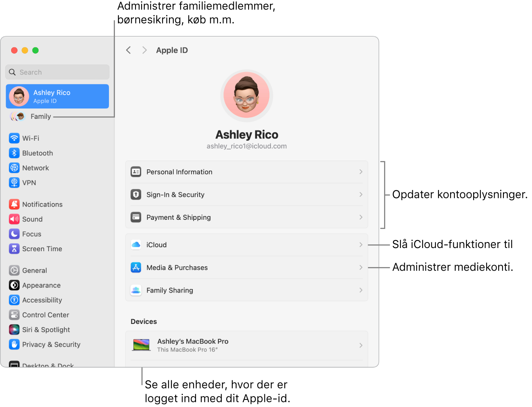The image size is (532, 407).
Task: Focus the Search field in sidebar
Action: click(57, 72)
